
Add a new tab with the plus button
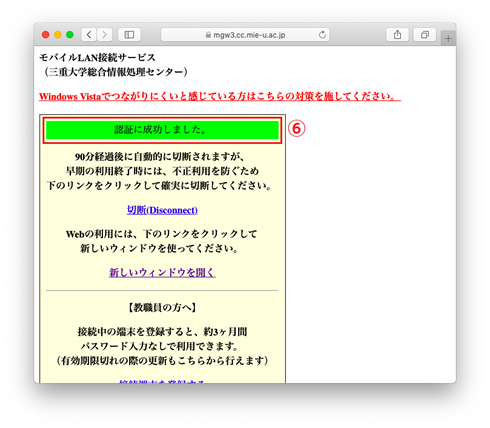click(448, 39)
